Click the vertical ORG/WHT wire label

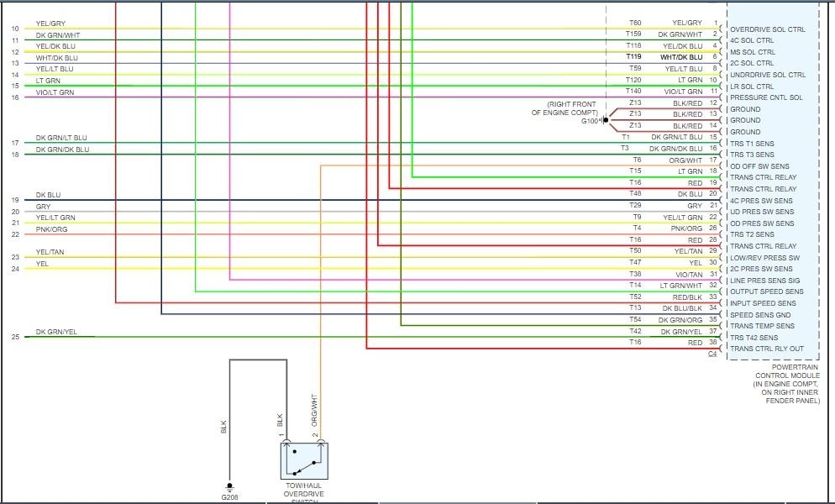coord(314,410)
